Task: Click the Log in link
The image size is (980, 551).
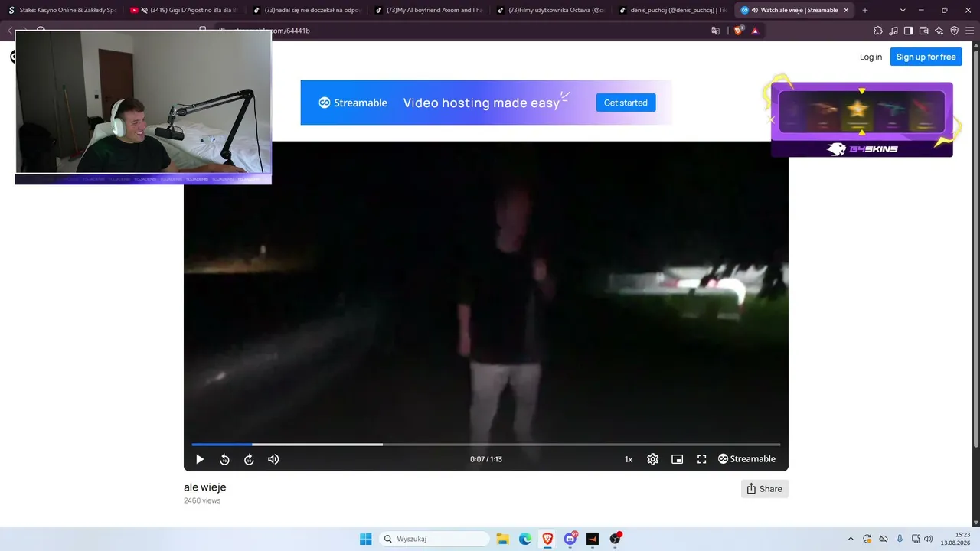Action: [871, 57]
